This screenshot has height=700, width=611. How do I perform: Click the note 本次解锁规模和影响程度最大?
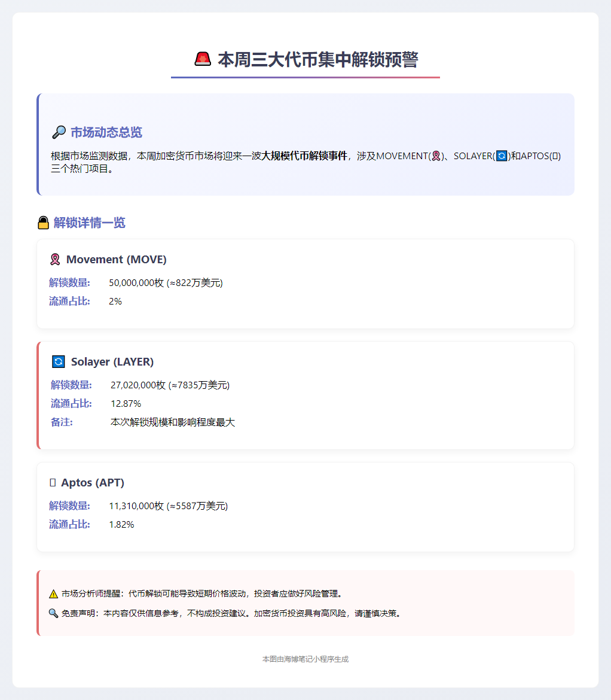(173, 422)
